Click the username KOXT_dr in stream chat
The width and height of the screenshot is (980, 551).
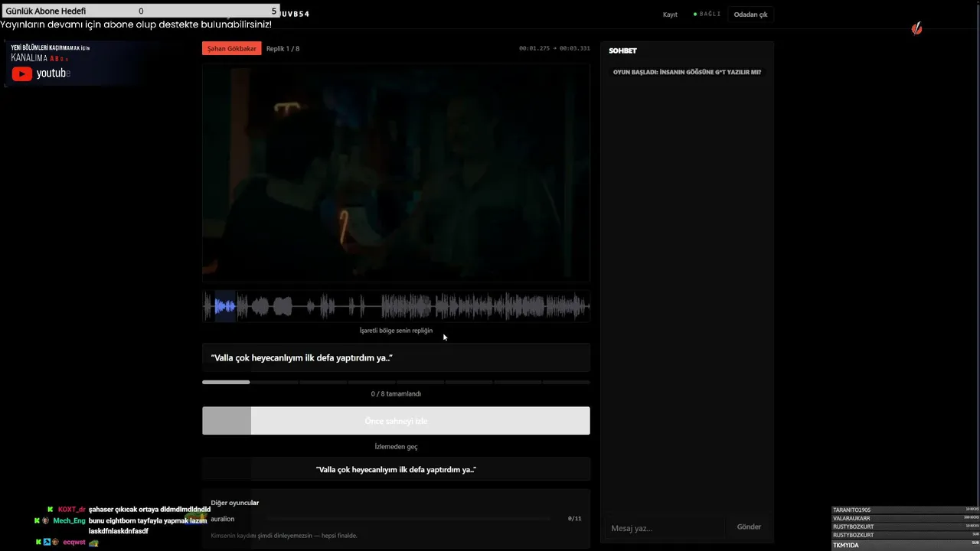(72, 510)
